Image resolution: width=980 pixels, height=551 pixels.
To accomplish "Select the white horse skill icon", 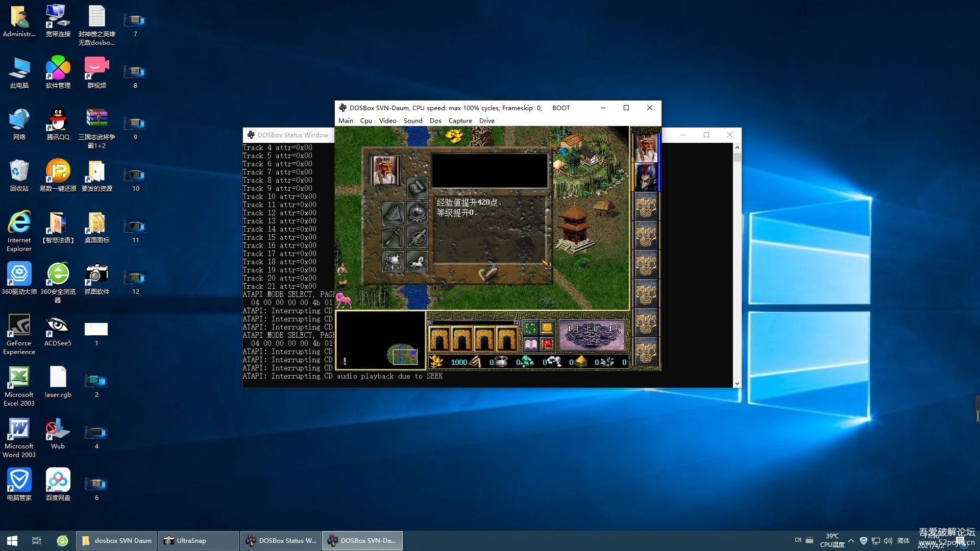I will click(x=417, y=262).
